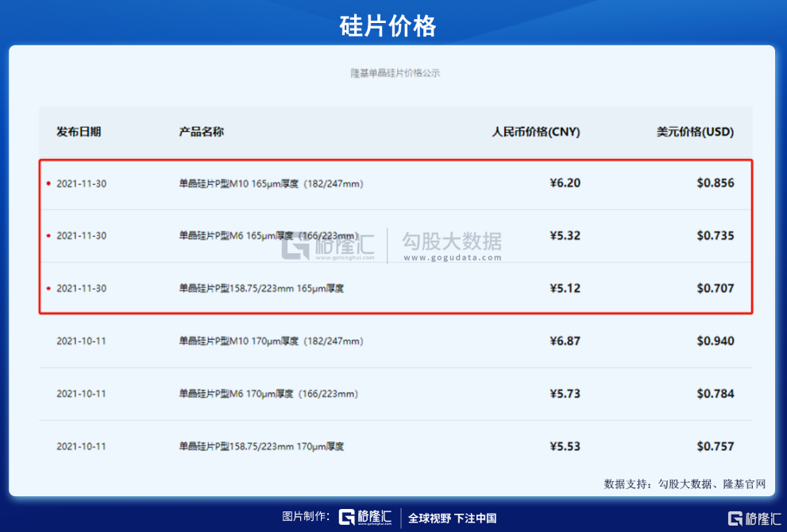Select the subtitle 隆基单晶硅片价格公示
This screenshot has height=532, width=787.
tap(395, 73)
